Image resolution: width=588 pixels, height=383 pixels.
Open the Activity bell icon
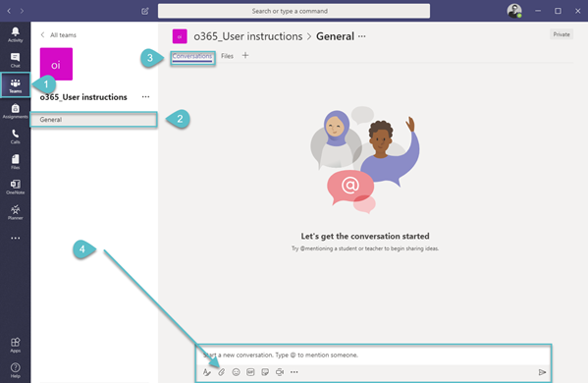click(x=15, y=34)
